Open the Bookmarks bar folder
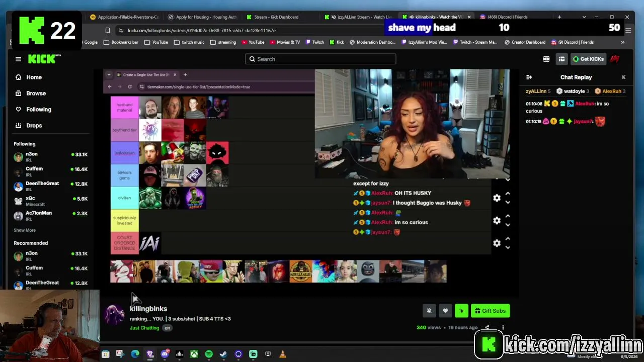Image resolution: width=644 pixels, height=362 pixels. point(121,42)
